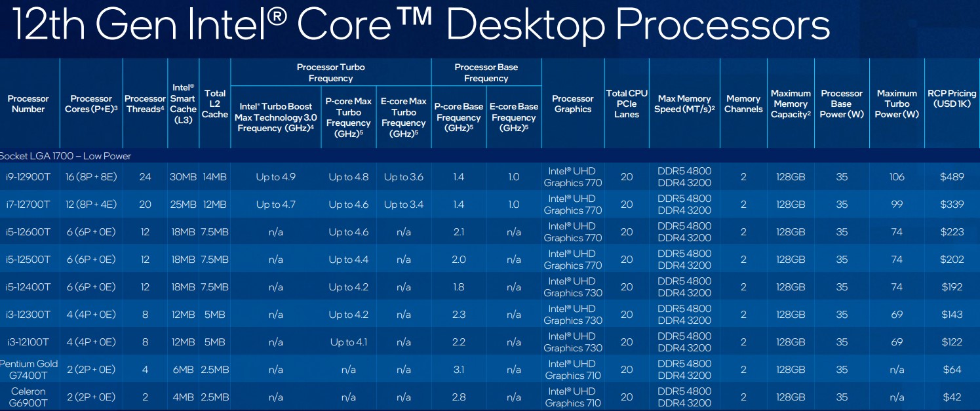Image resolution: width=980 pixels, height=411 pixels.
Task: Click the 12th Gen Intel Core title
Action: pos(420,26)
